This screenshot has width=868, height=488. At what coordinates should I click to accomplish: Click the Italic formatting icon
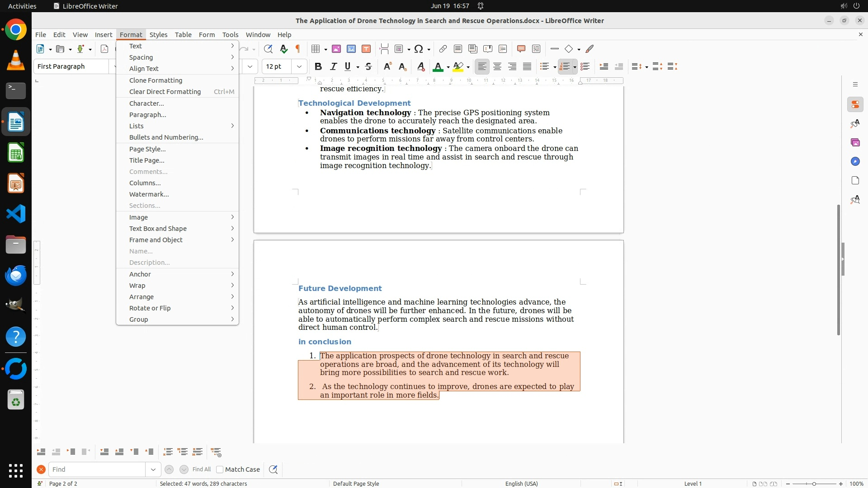[x=334, y=66]
